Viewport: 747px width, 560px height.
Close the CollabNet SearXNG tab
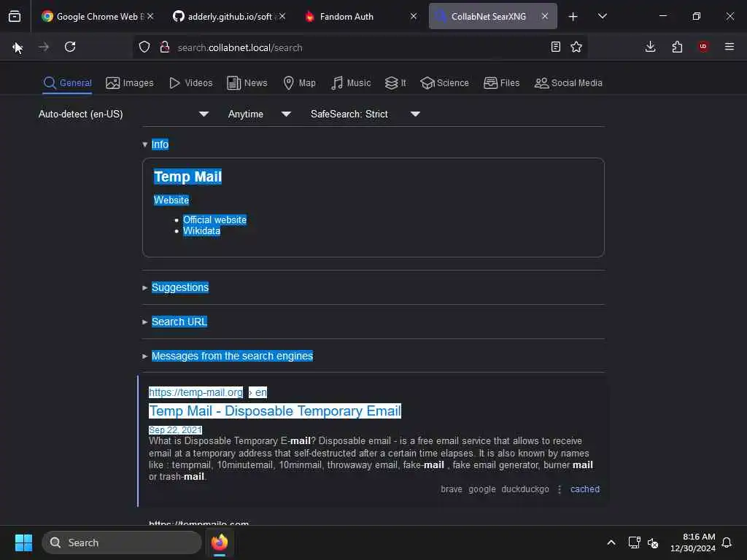[544, 16]
